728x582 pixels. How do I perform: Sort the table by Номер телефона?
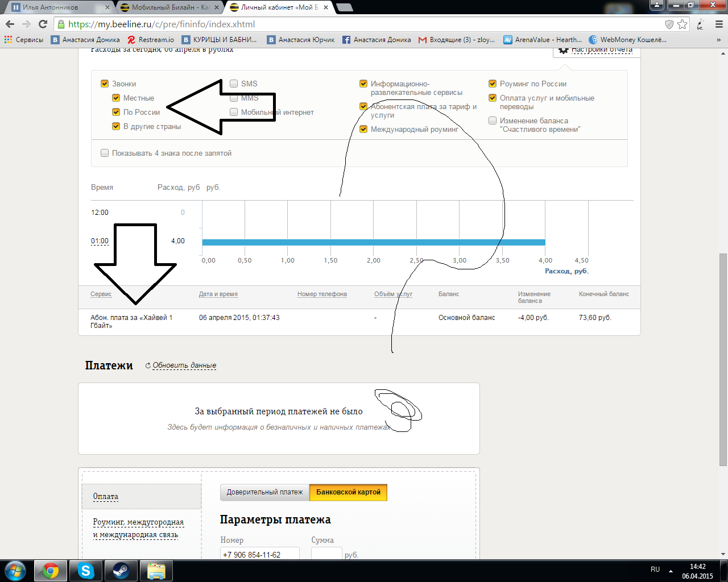(322, 294)
